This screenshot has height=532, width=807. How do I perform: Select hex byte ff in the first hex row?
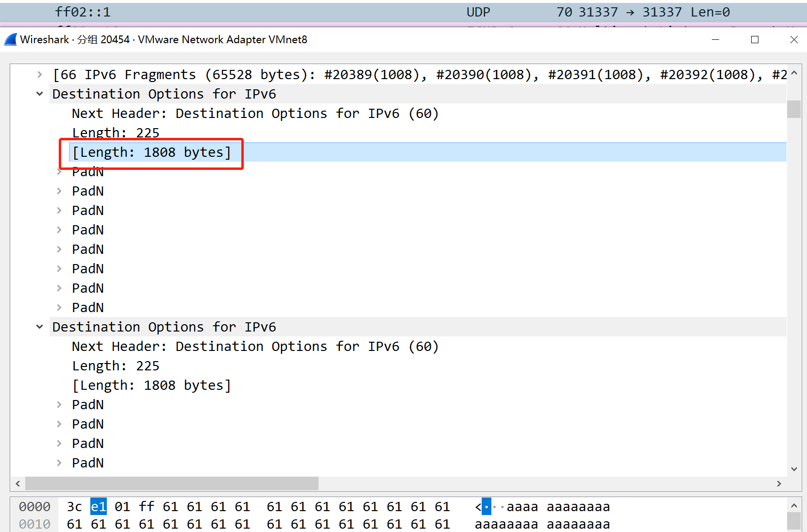pos(146,507)
